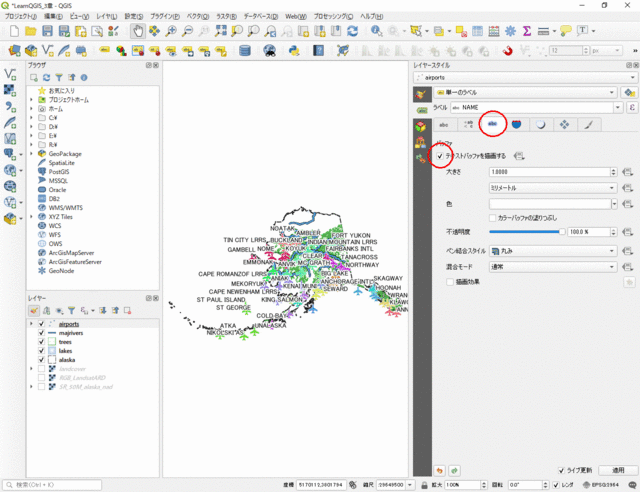Refresh the map canvas
This screenshot has width=640, height=492.
click(352, 31)
